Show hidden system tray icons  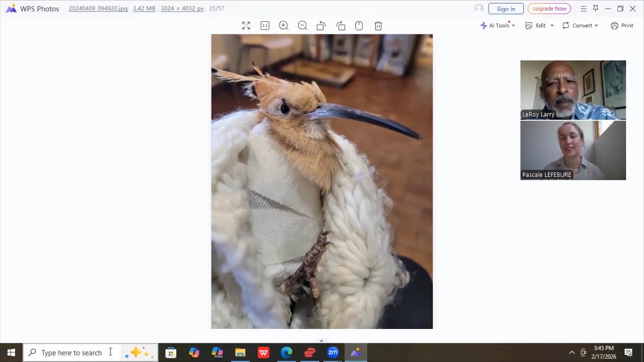[572, 352]
